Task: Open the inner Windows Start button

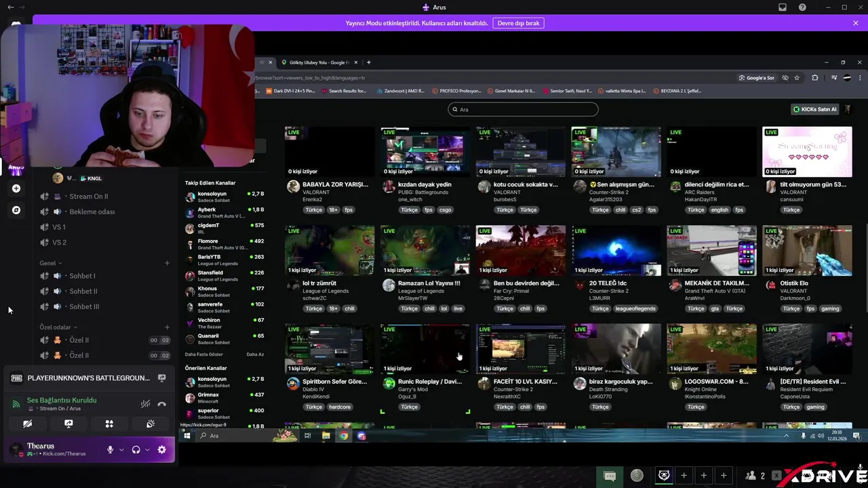Action: pos(187,436)
